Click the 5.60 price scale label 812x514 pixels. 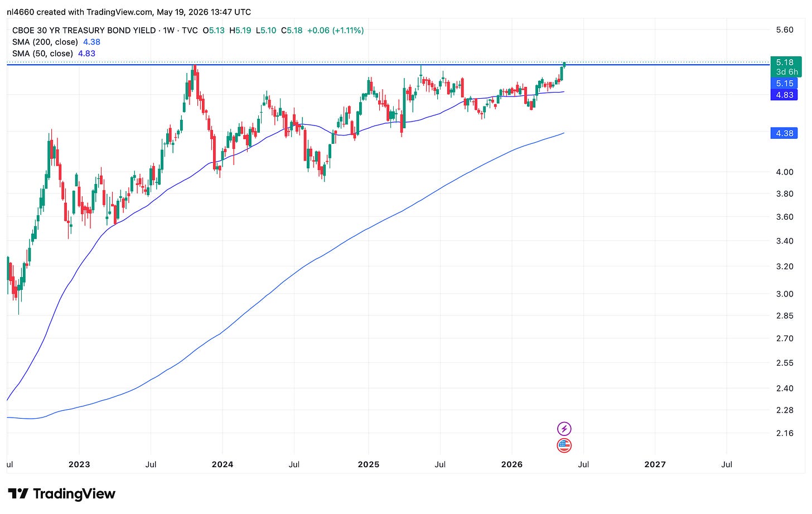(x=785, y=30)
